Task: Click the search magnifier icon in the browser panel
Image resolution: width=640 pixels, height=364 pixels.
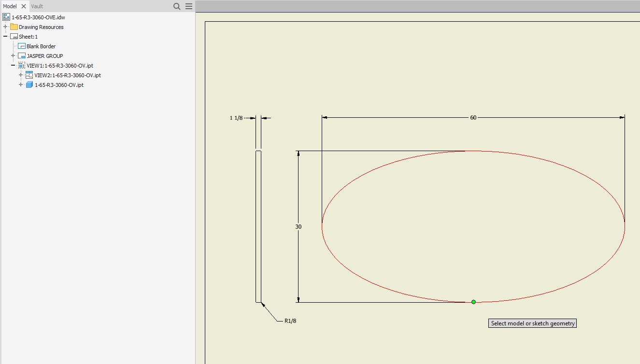Action: [176, 6]
